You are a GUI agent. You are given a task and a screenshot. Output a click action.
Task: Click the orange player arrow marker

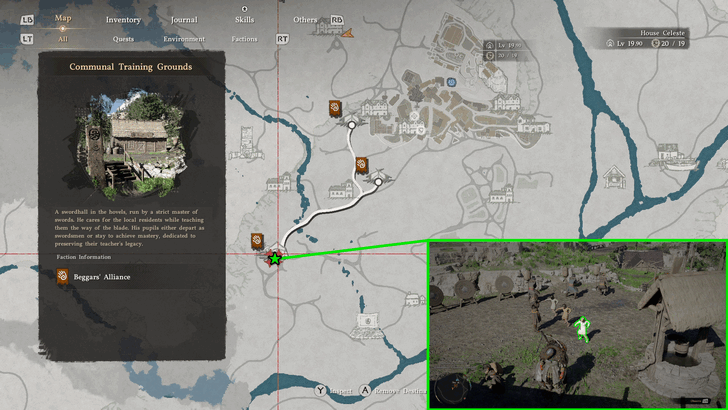pos(347,33)
